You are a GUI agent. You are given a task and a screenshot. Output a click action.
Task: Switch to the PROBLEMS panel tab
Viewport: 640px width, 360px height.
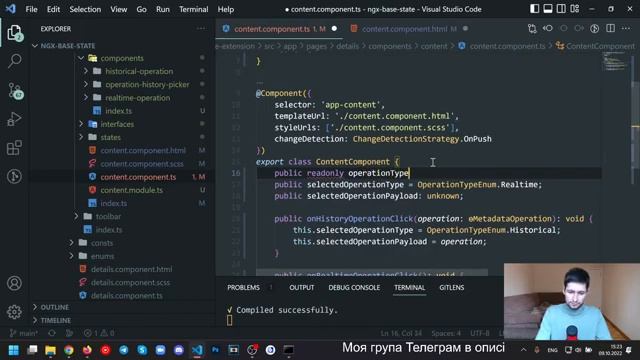click(243, 287)
